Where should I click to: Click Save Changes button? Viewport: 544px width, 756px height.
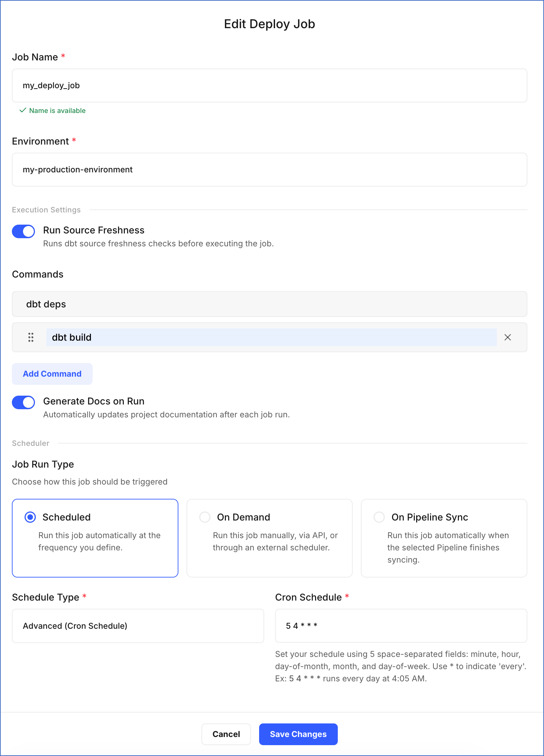pos(298,734)
